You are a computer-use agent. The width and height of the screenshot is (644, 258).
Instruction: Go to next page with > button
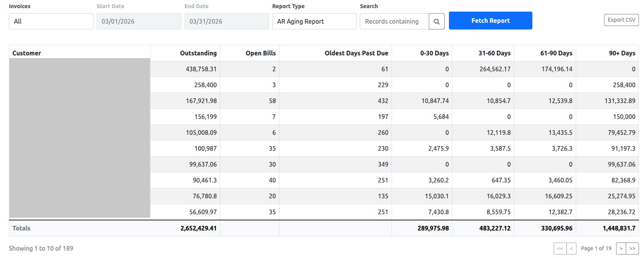(621, 248)
